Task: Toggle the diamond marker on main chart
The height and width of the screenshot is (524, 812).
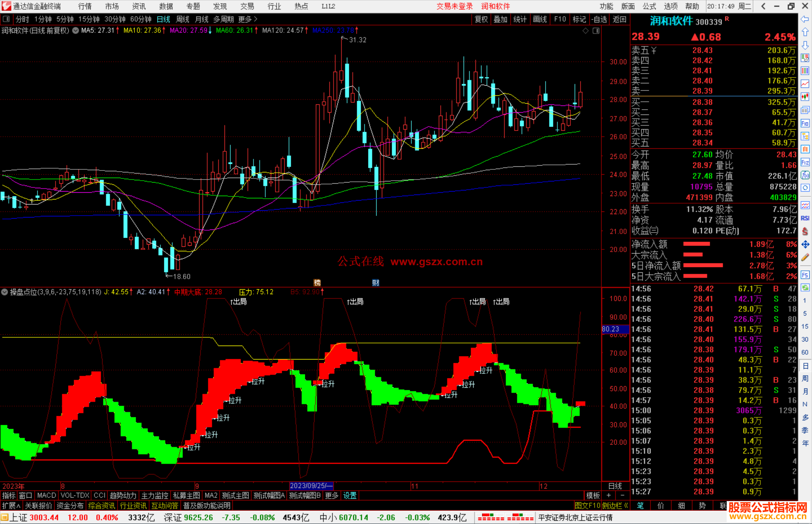Action: tap(585, 31)
